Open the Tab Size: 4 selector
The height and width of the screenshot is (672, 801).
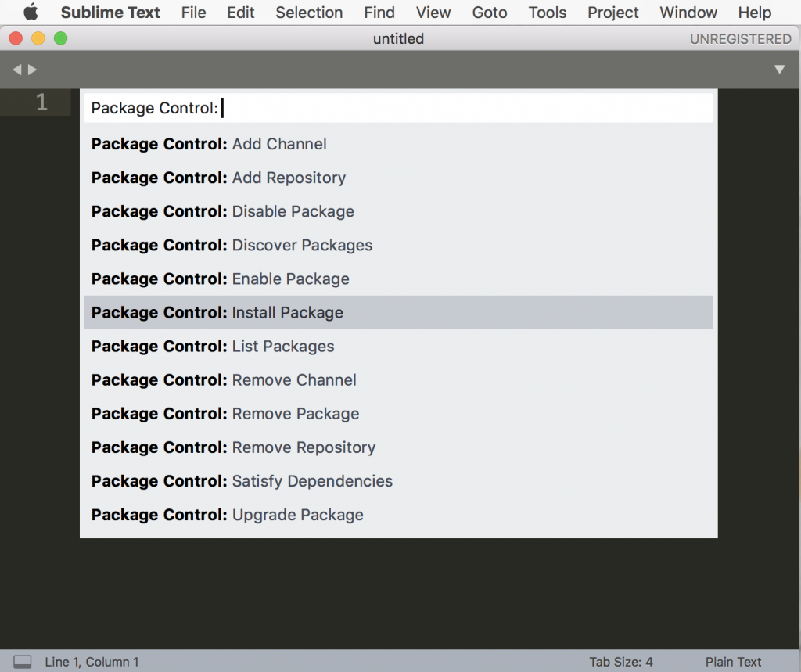(x=620, y=662)
